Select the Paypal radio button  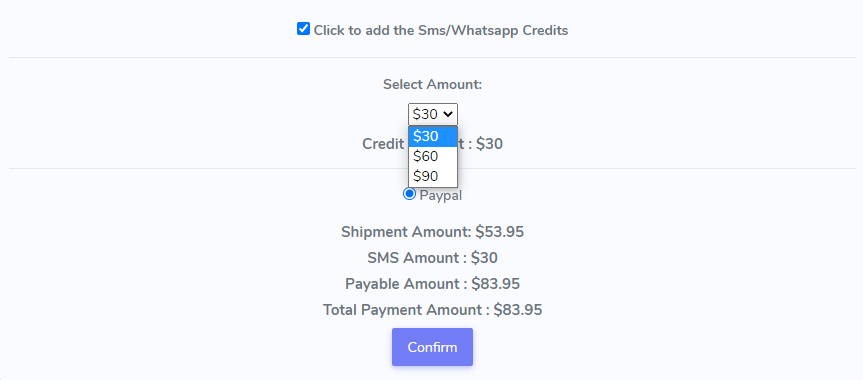(x=409, y=194)
